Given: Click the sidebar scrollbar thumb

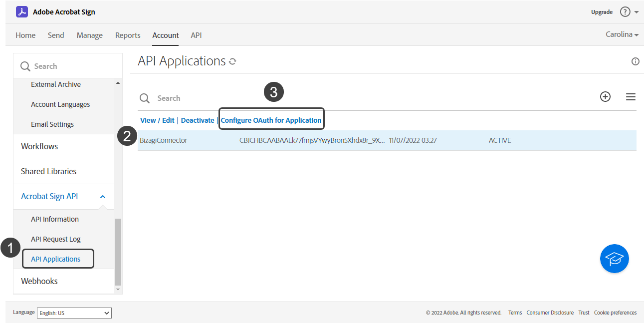Looking at the screenshot, I should pos(118,252).
